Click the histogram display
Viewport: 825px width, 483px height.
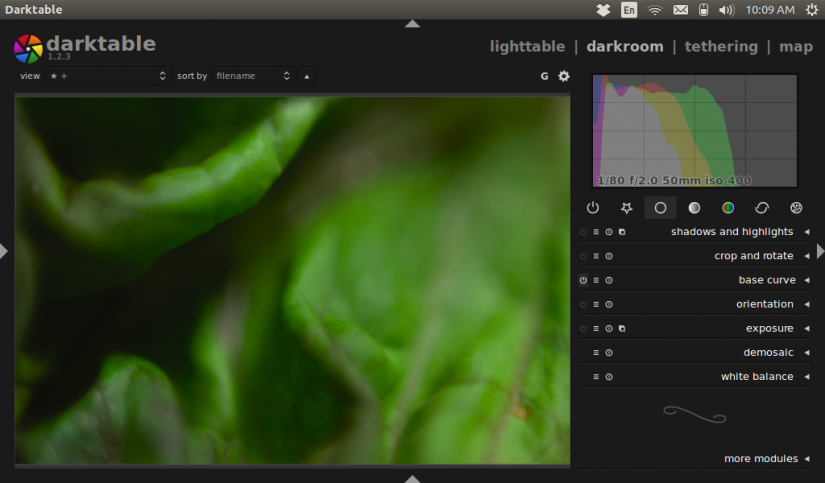[695, 130]
